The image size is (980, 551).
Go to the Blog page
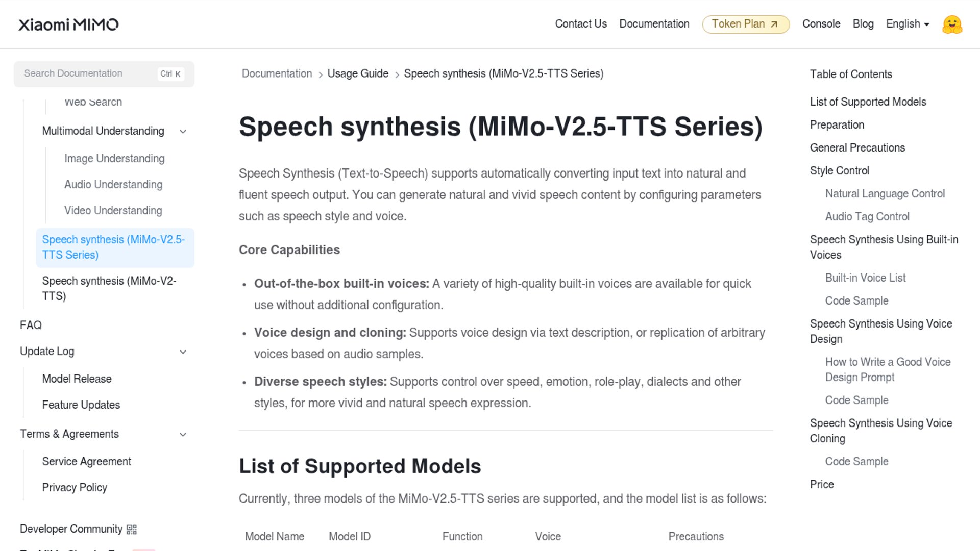pyautogui.click(x=863, y=24)
